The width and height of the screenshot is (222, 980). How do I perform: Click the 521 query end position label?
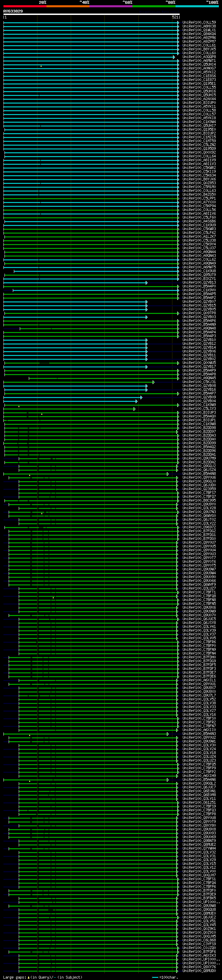[175, 17]
